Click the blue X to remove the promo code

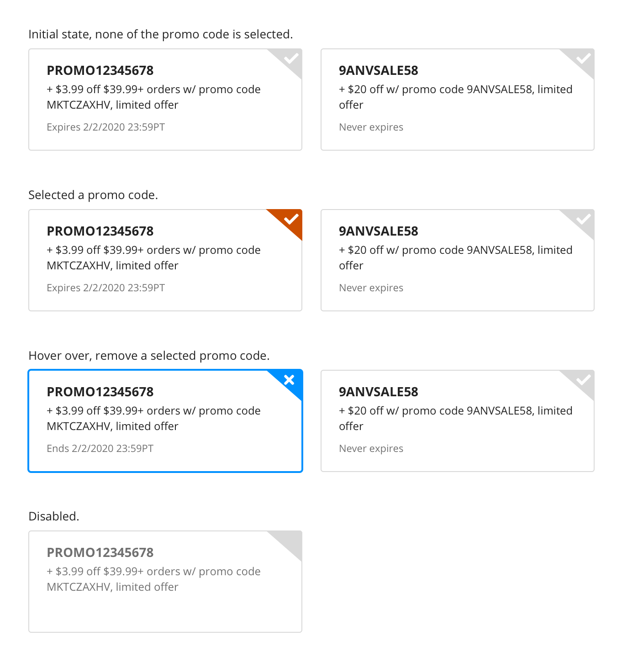(x=290, y=380)
